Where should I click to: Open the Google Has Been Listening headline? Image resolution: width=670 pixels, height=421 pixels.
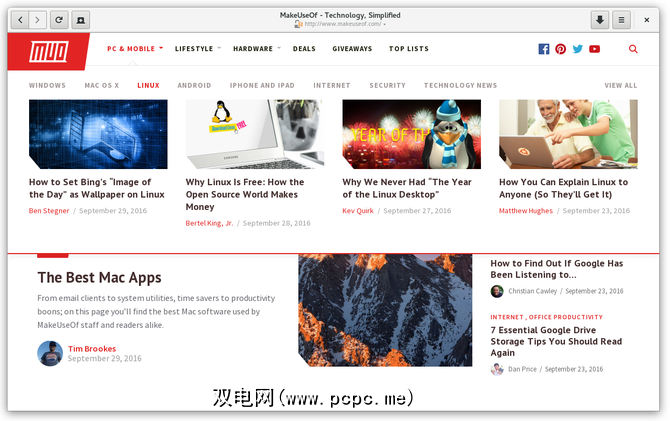point(557,269)
